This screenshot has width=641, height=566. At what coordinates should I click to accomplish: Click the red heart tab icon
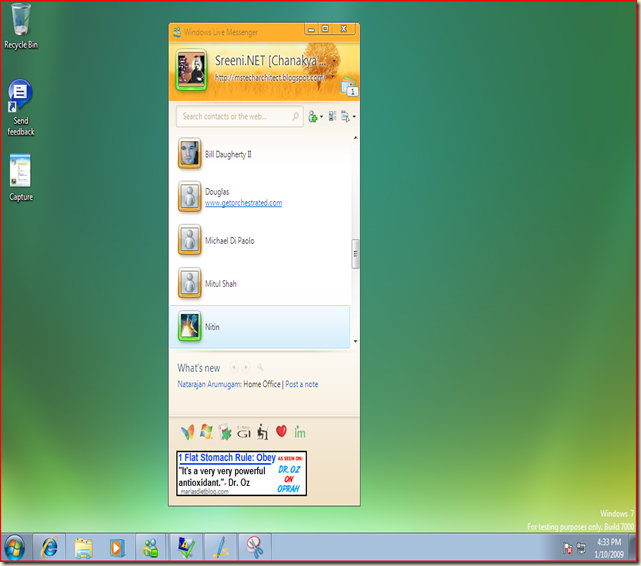pyautogui.click(x=281, y=431)
